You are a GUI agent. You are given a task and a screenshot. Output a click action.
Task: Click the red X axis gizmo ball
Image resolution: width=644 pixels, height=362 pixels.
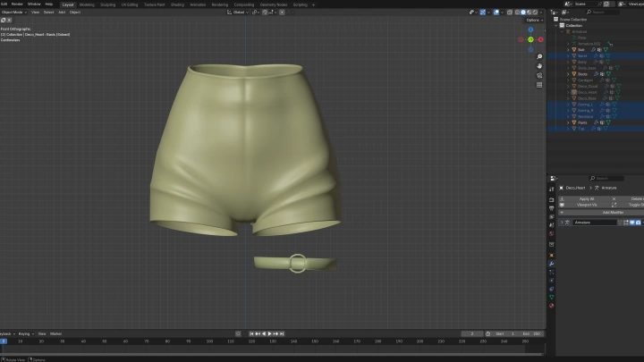pos(540,39)
